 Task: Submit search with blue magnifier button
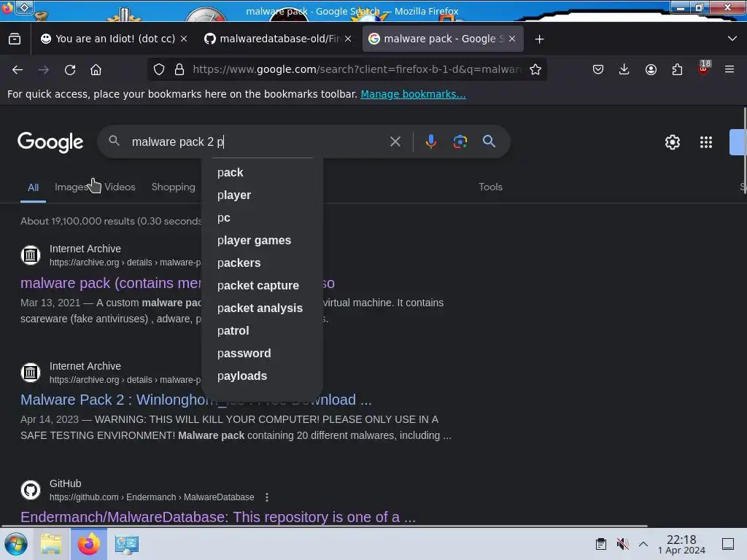tap(489, 141)
